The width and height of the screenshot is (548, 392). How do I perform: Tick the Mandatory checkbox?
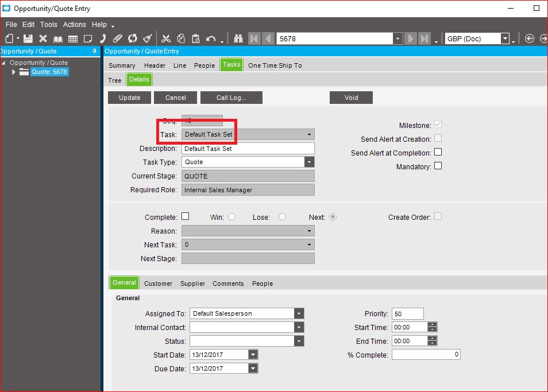click(x=438, y=166)
